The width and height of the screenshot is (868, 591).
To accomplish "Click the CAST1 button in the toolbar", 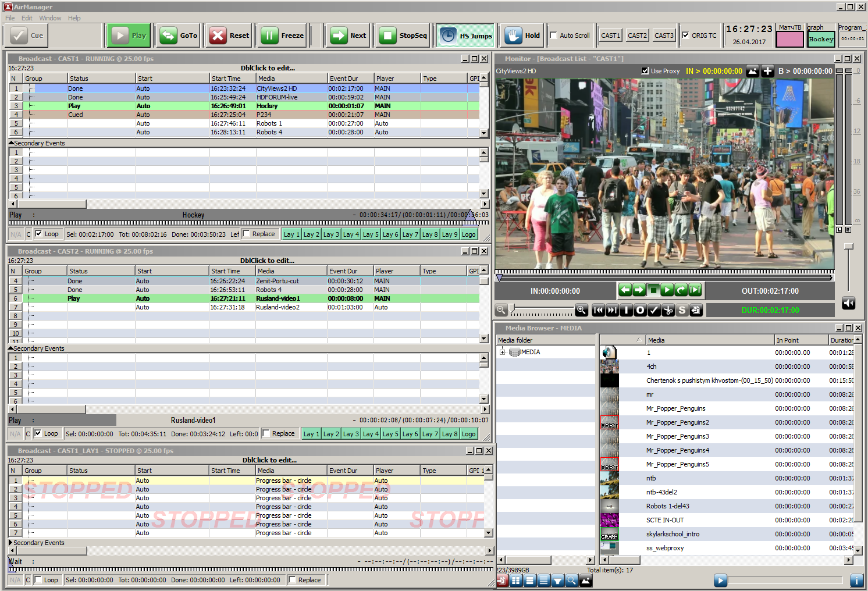I will pos(610,35).
